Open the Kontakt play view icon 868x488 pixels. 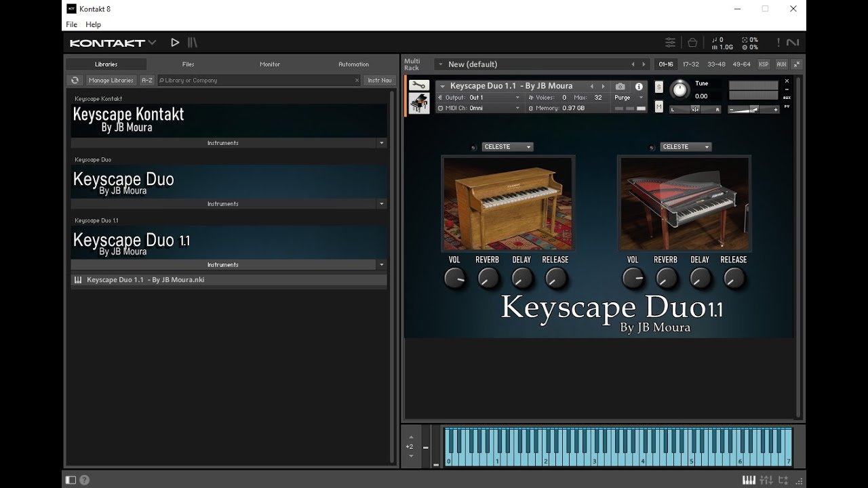[175, 43]
